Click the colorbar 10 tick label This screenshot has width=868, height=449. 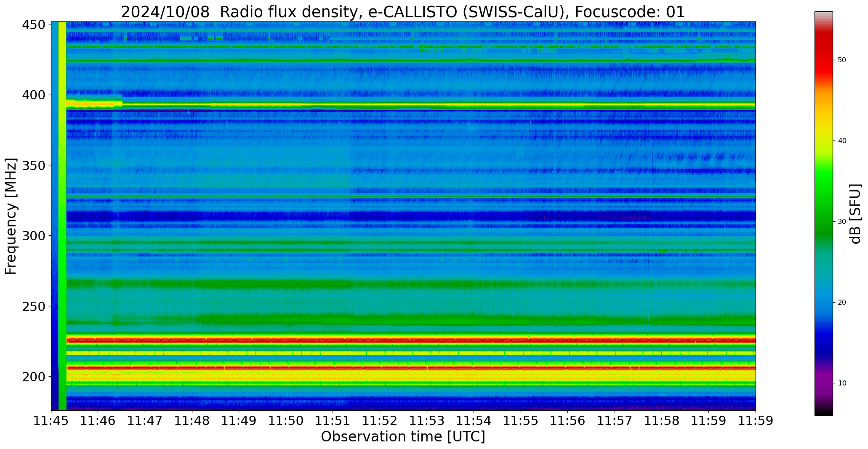click(x=842, y=383)
